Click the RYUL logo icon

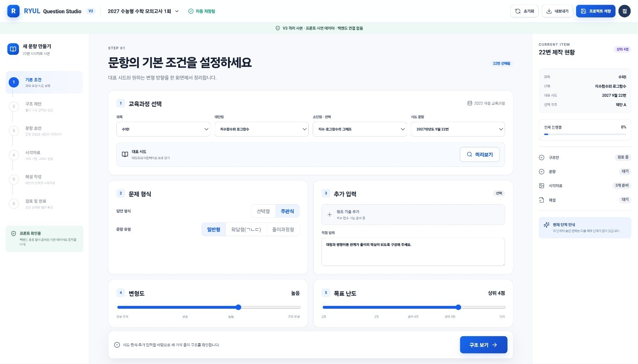[13, 11]
